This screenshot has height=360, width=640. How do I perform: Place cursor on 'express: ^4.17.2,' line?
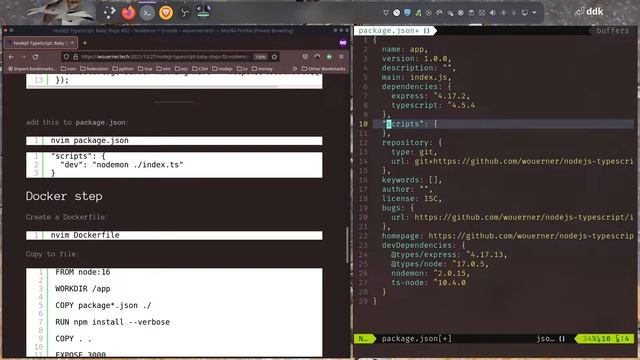click(431, 96)
